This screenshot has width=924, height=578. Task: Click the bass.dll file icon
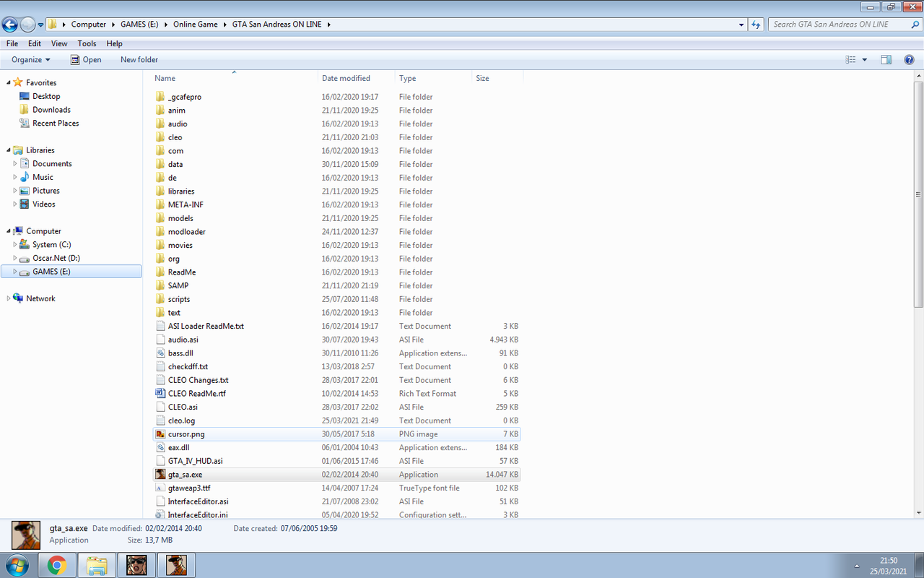[160, 353]
